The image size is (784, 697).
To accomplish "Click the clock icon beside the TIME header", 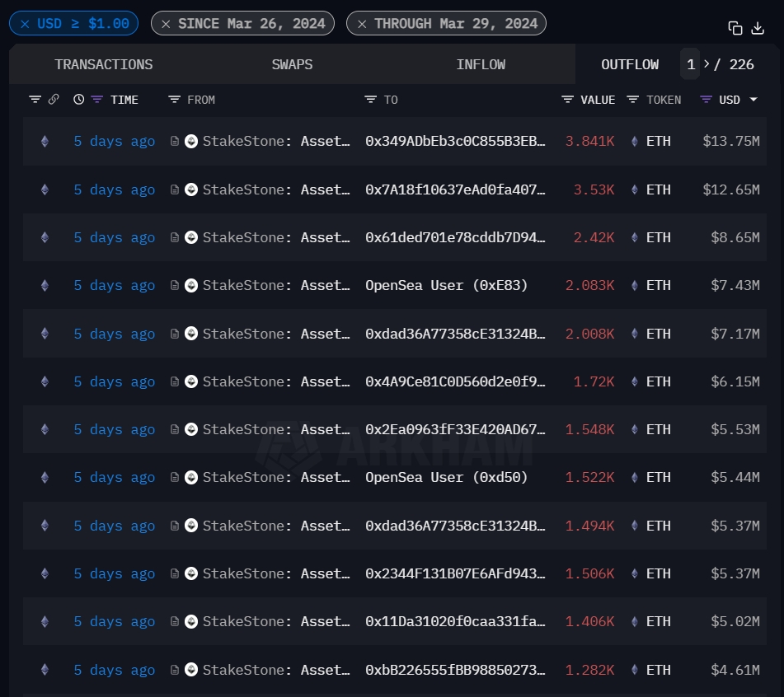I will [x=79, y=100].
